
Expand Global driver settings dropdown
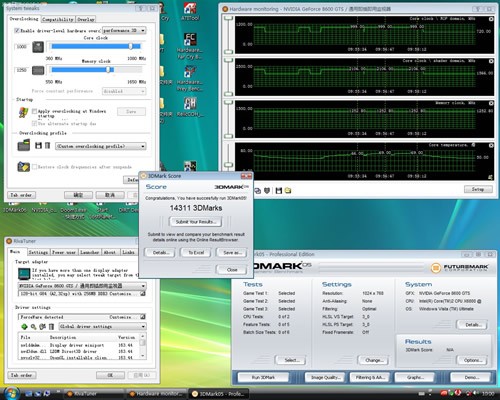coord(102,326)
